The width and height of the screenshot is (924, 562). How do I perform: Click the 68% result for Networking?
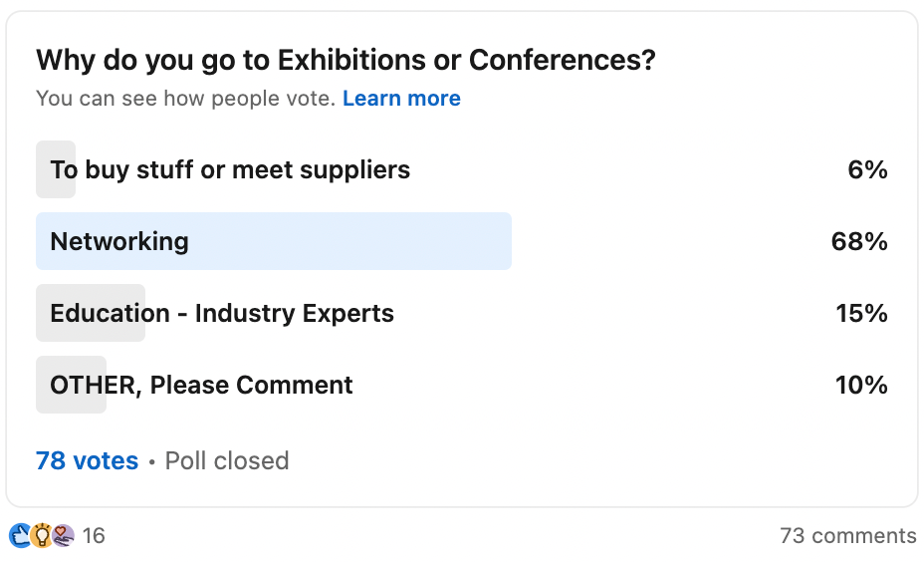pyautogui.click(x=859, y=241)
